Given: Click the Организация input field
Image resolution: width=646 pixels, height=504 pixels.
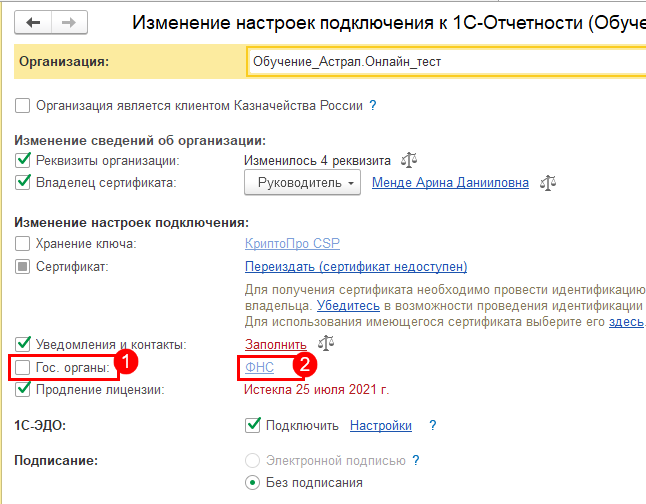Looking at the screenshot, I should (445, 62).
